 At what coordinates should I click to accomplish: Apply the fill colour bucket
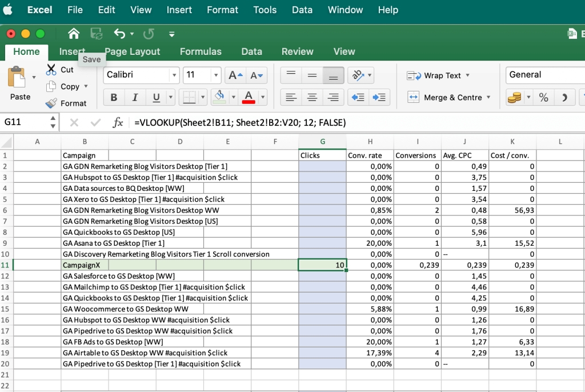tap(220, 98)
